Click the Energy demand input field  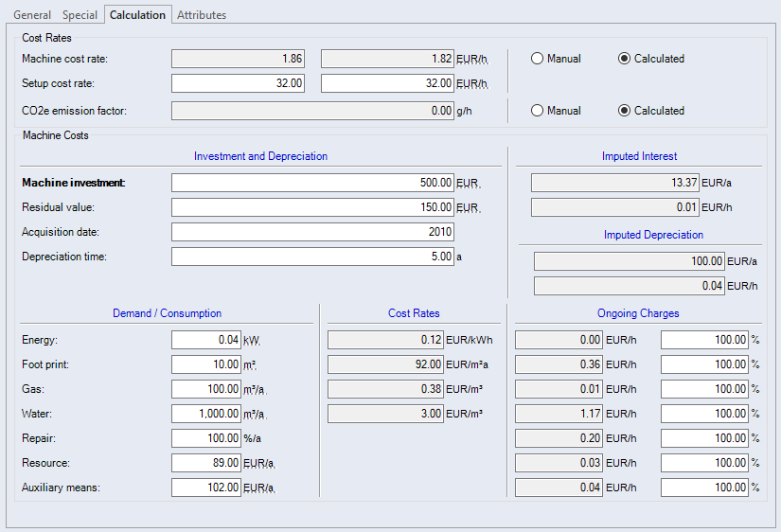click(206, 340)
